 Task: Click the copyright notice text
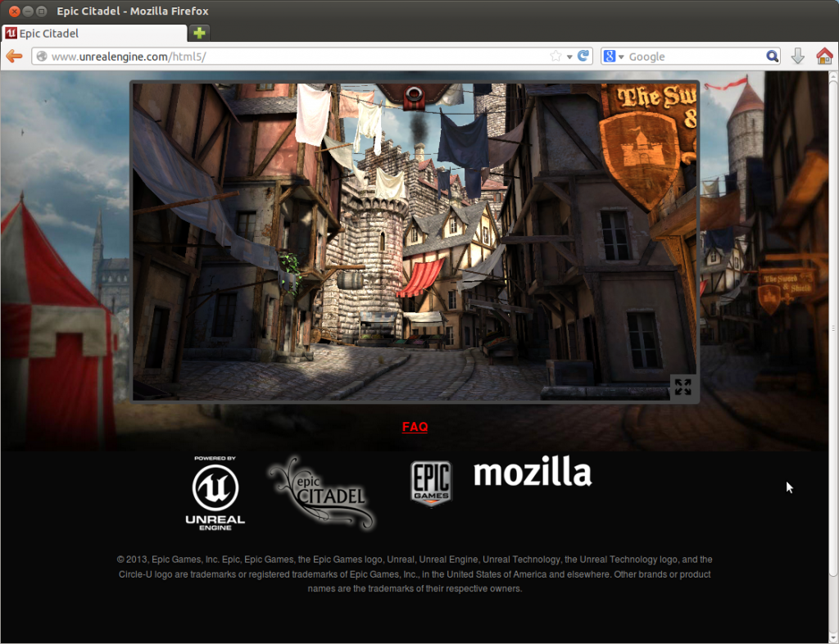pyautogui.click(x=415, y=574)
